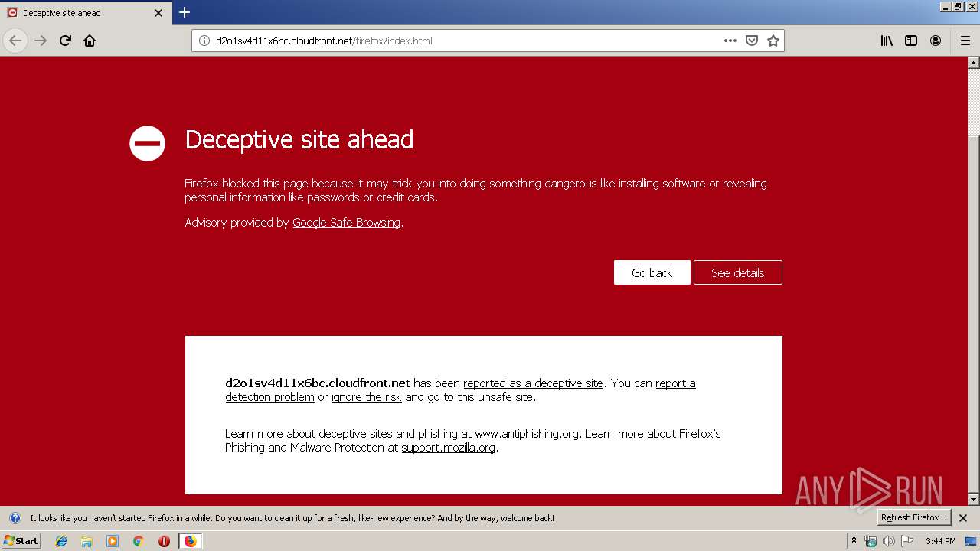
Task: Click d2o1sv4d11x6bc.cloudfront.net bold text
Action: tap(318, 383)
